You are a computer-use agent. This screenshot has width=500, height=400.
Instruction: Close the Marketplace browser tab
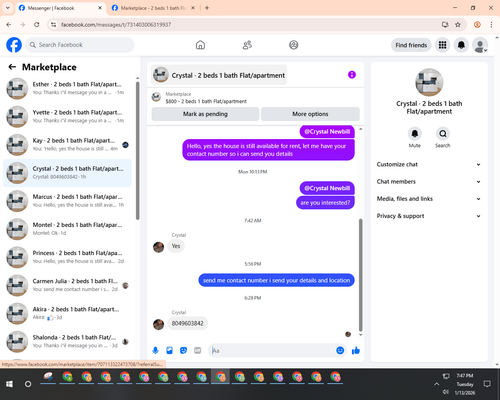pyautogui.click(x=193, y=8)
